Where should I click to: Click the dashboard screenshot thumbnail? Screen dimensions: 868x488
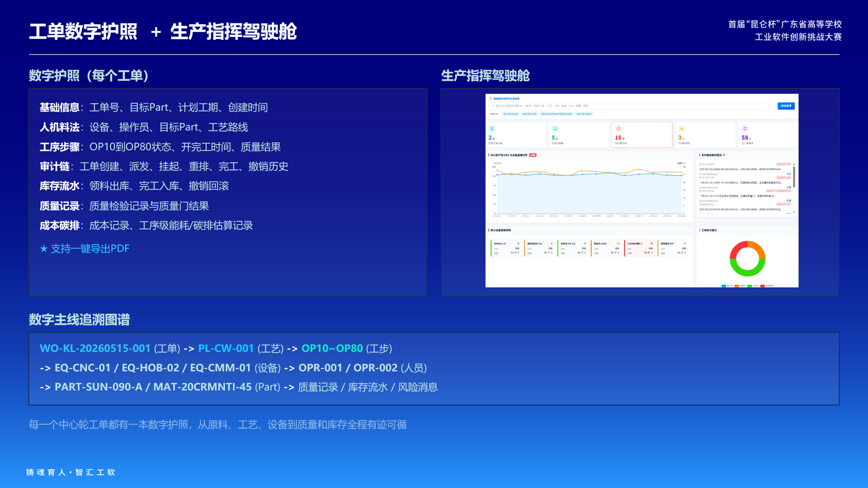[642, 190]
